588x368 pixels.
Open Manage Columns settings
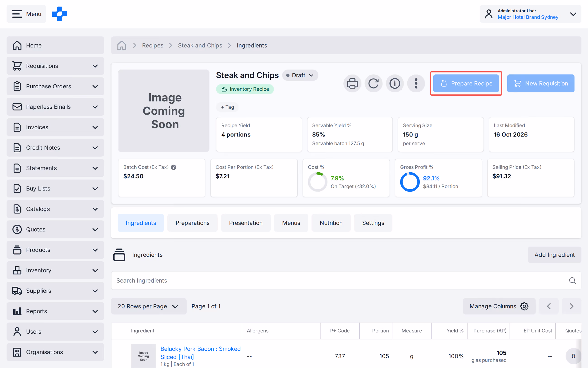499,306
